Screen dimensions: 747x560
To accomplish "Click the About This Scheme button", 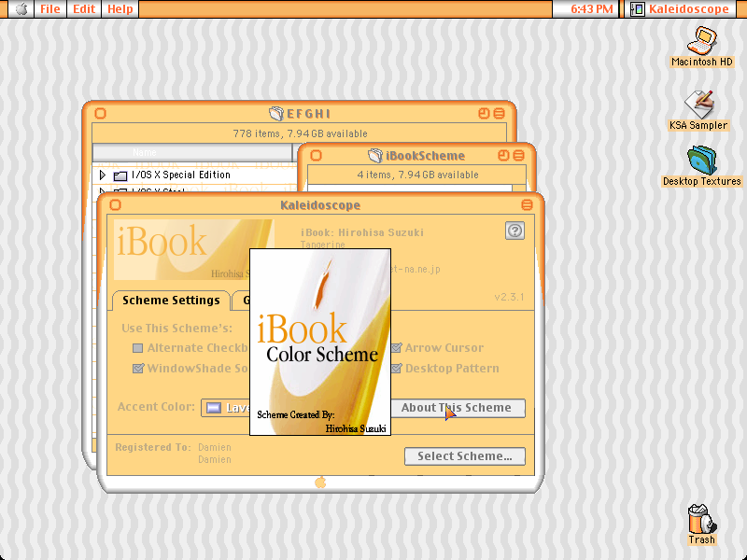I will [x=458, y=408].
